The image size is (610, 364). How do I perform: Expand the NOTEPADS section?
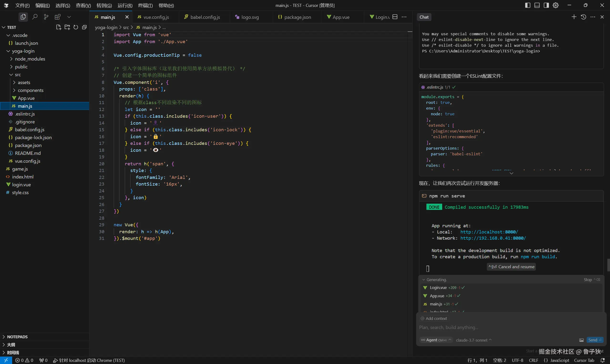tap(17, 337)
